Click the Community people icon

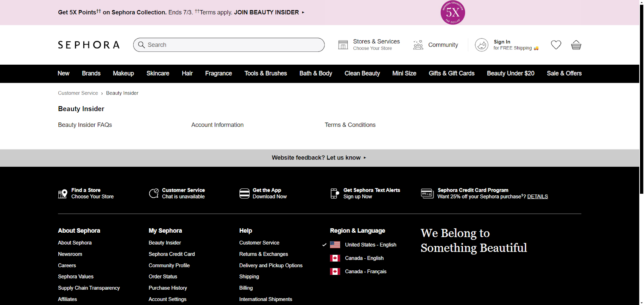pos(418,45)
